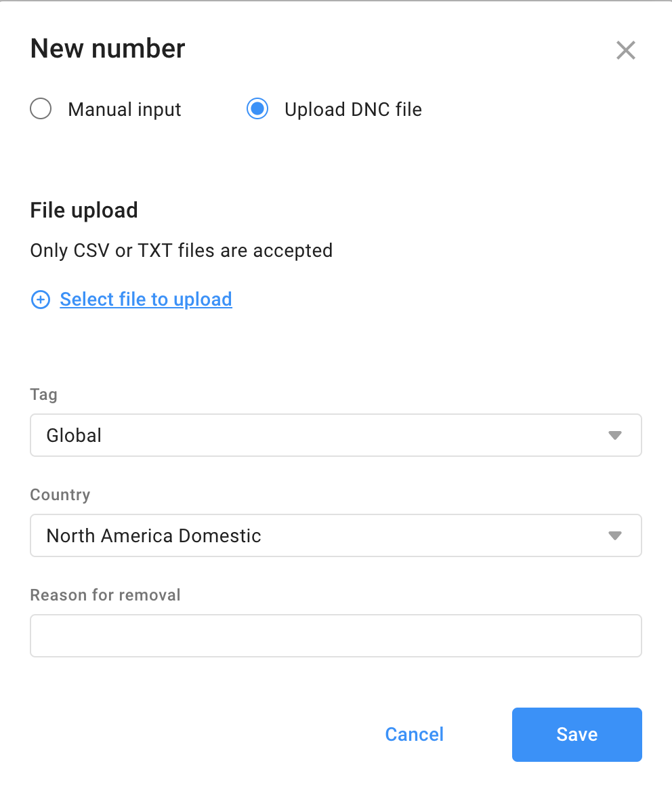Click the plus icon beside file upload link

coord(41,299)
